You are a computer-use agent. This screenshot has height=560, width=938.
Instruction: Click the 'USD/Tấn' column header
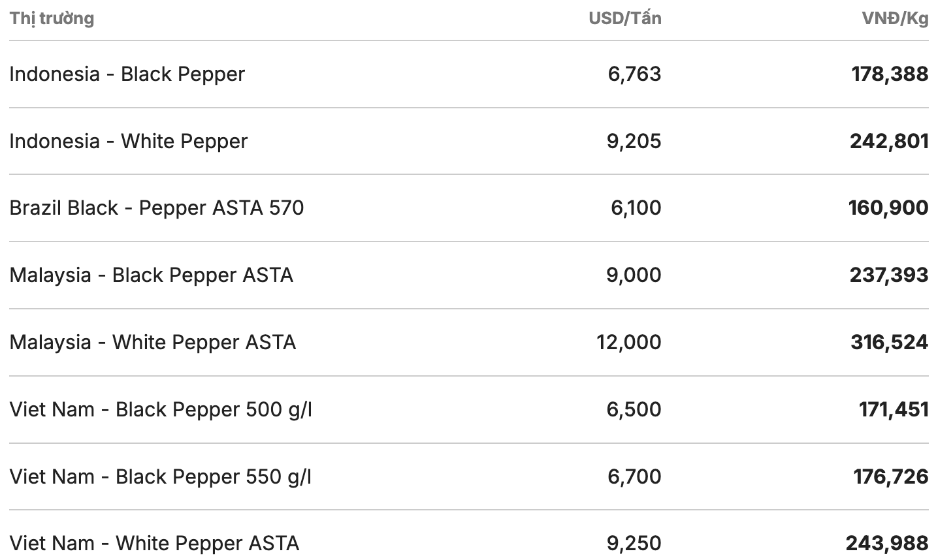pos(624,18)
